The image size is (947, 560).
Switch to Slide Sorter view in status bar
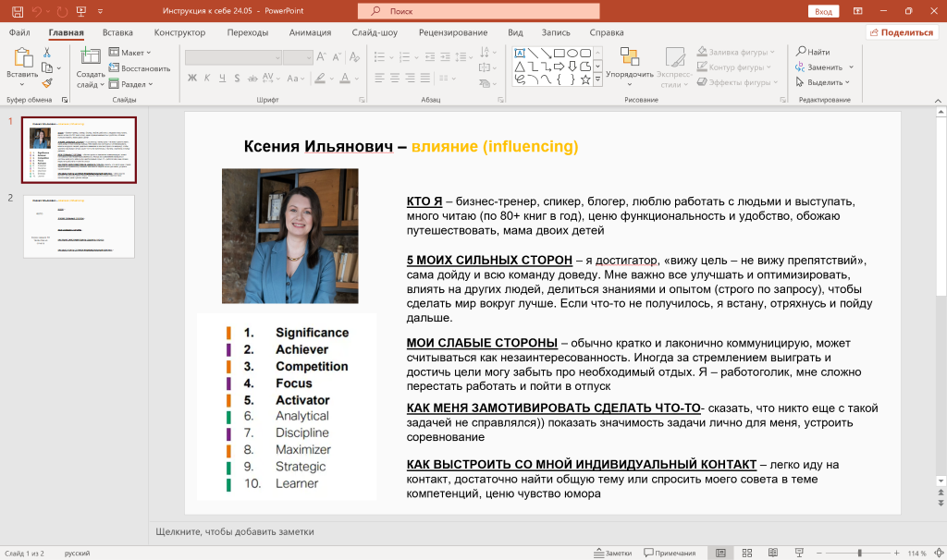747,553
